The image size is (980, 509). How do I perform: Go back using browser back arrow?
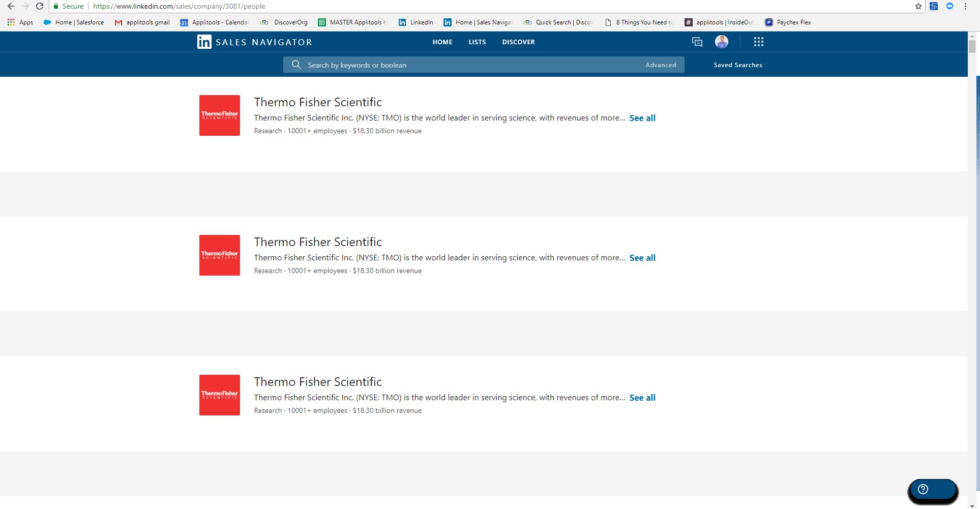coord(11,7)
